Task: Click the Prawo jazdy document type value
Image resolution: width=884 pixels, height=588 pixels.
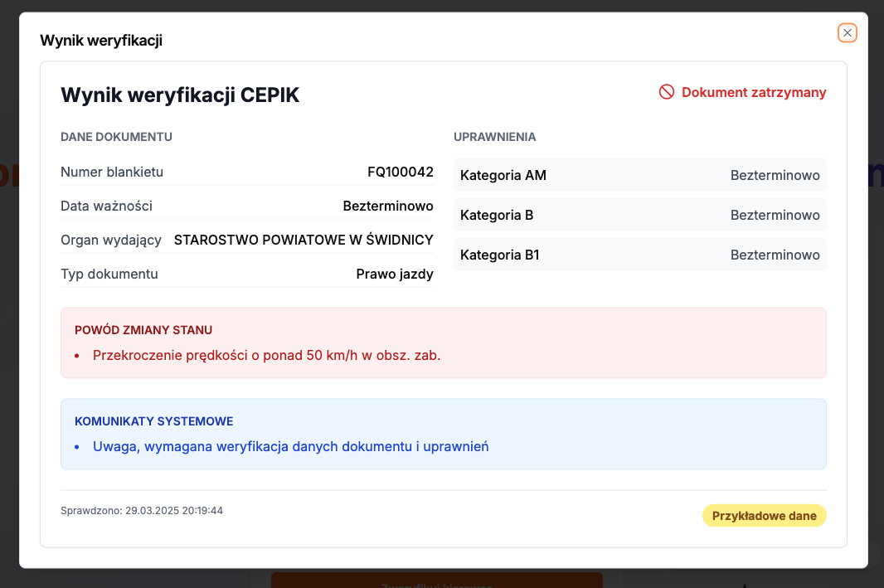Action: point(395,274)
